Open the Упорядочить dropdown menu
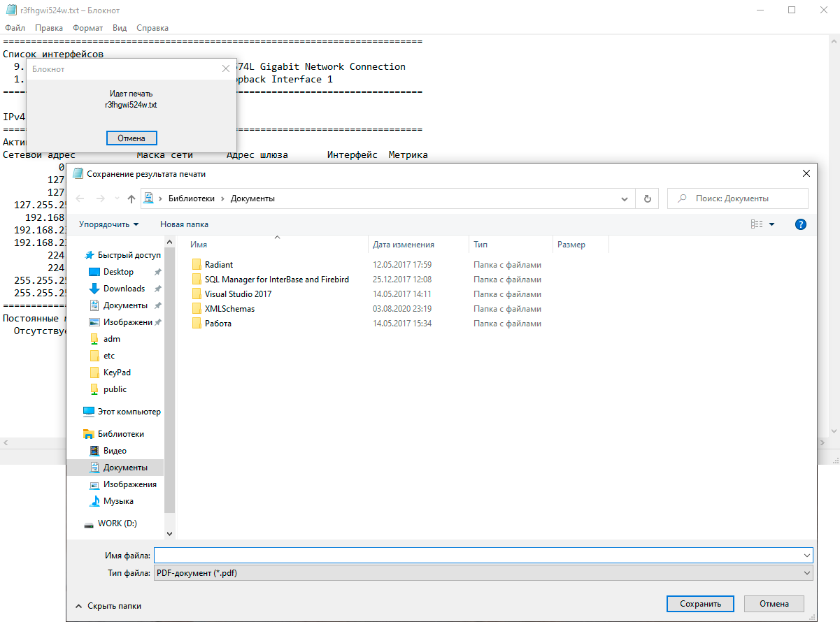840x622 pixels. tap(108, 224)
